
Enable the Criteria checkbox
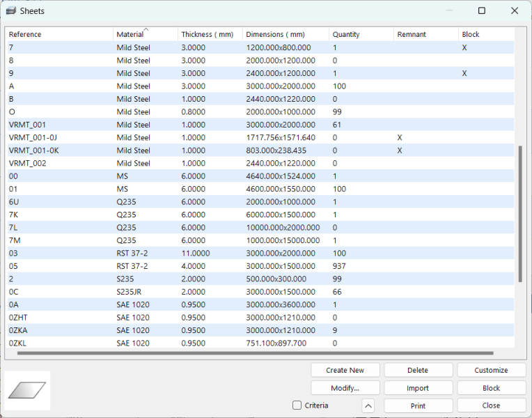tap(297, 405)
